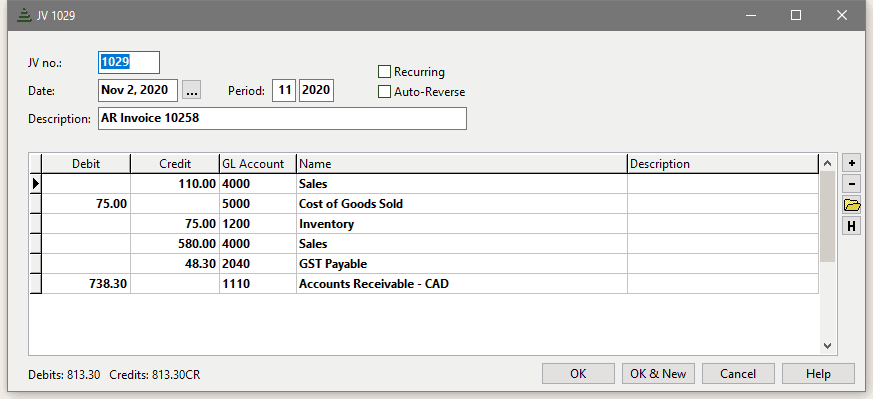Close the JV 1029 window

pyautogui.click(x=841, y=16)
